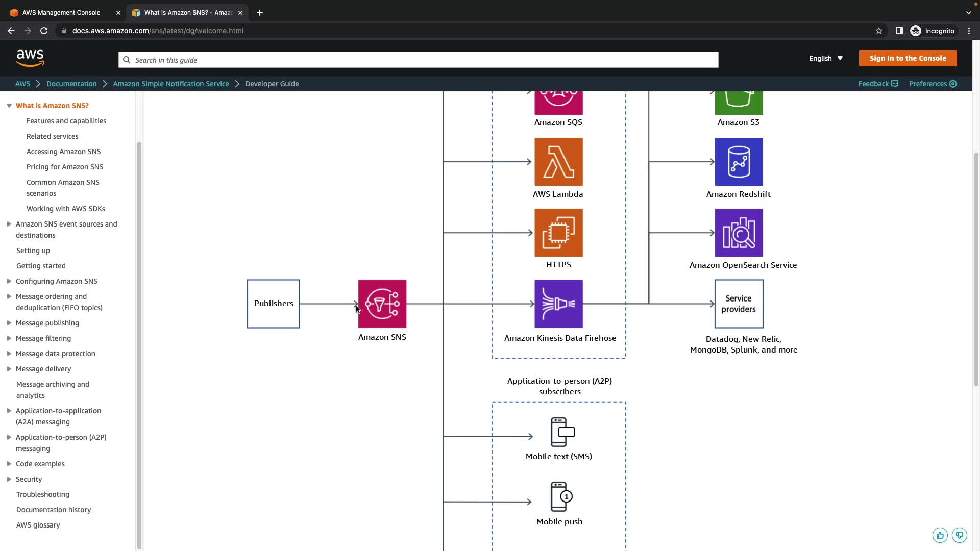Click the thumbs down feedback icon
The width and height of the screenshot is (980, 551).
click(x=959, y=535)
